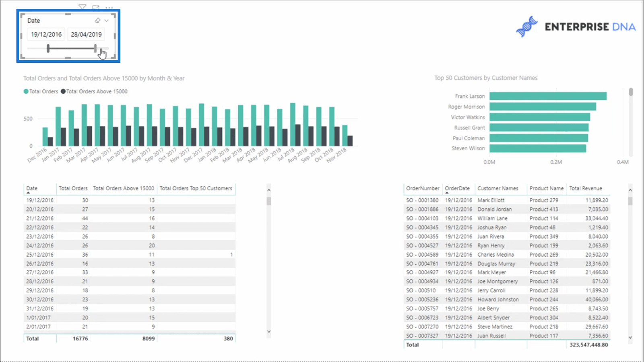Select customer name Howard Johnston
644x362 pixels.
point(498,300)
